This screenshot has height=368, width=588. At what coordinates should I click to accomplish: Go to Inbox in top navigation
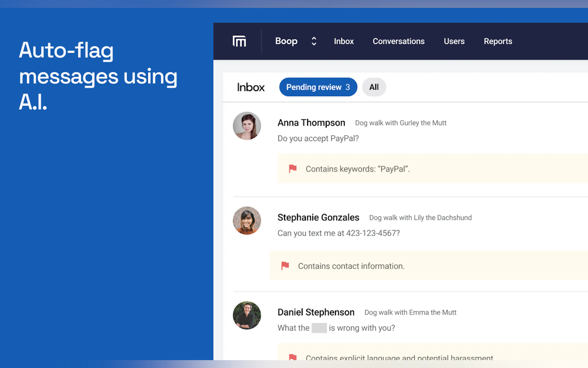point(344,41)
